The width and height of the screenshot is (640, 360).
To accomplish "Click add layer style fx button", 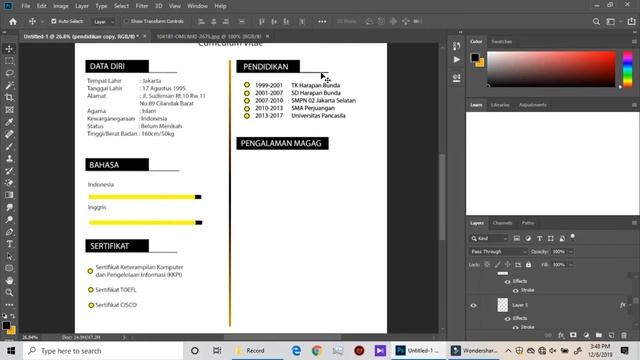I will coord(561,335).
